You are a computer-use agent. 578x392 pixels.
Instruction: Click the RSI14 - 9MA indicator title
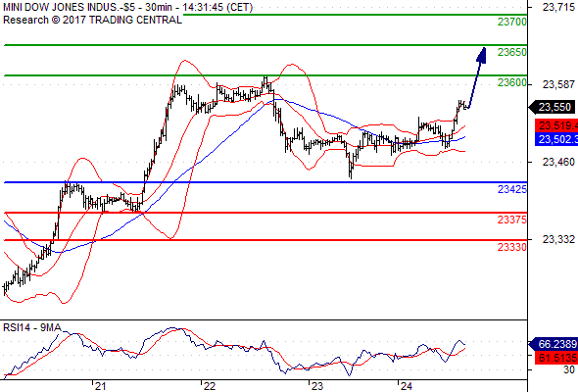tap(32, 327)
